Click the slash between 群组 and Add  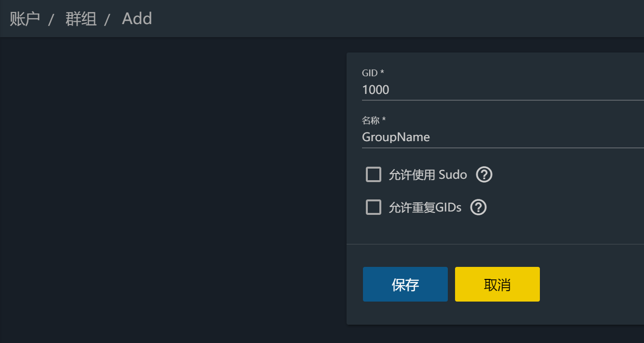[x=107, y=19]
